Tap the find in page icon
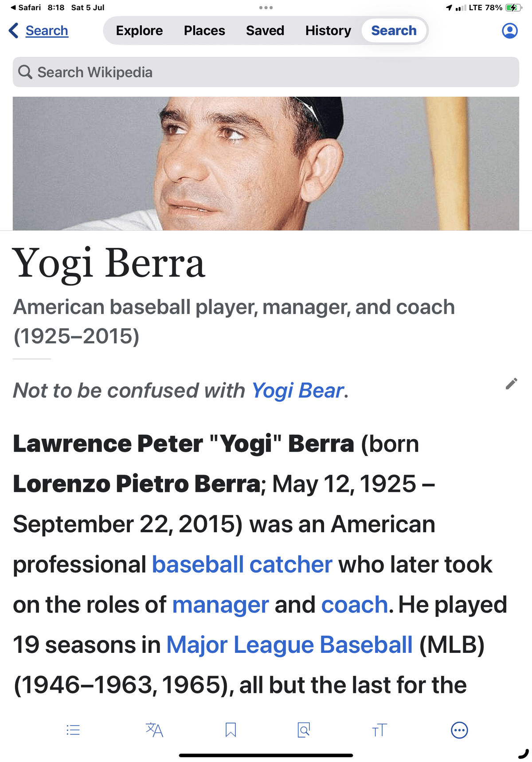Viewport: 532px width, 762px height. point(304,730)
